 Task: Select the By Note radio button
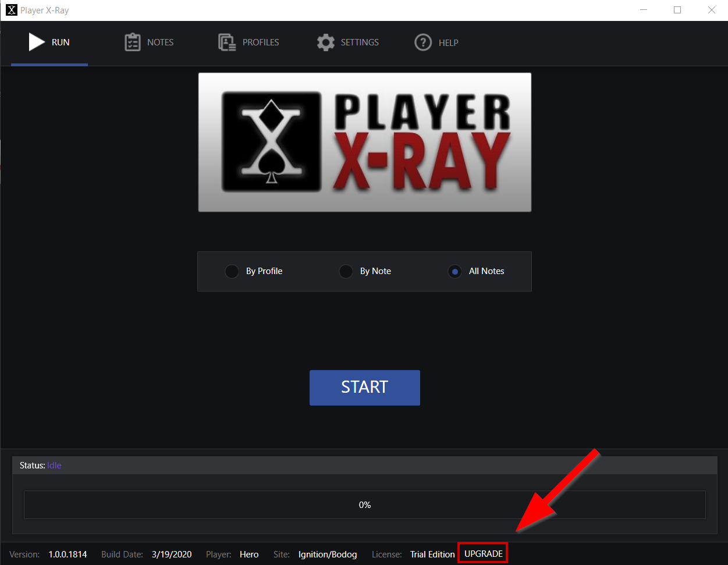point(346,271)
